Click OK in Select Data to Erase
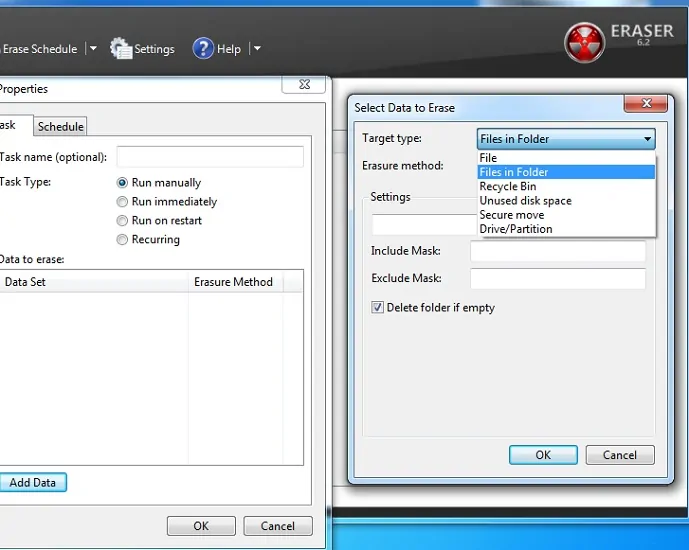This screenshot has height=550, width=689. point(543,455)
